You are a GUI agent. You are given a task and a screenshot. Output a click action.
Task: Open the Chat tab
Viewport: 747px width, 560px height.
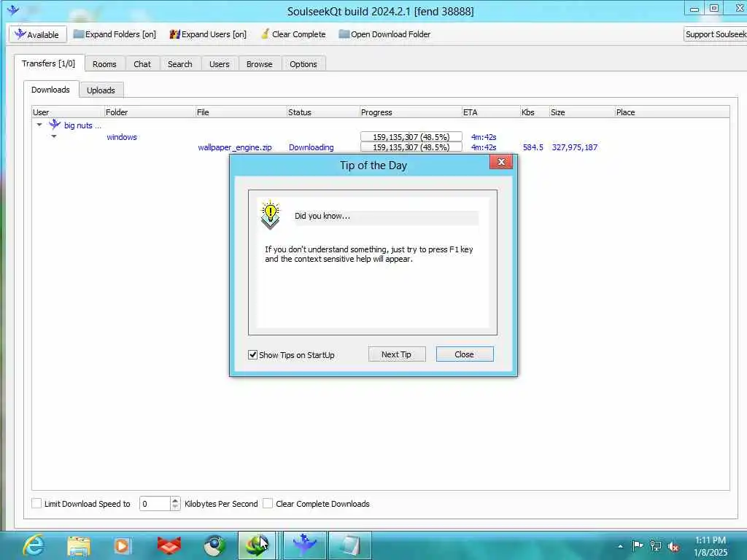(x=142, y=64)
